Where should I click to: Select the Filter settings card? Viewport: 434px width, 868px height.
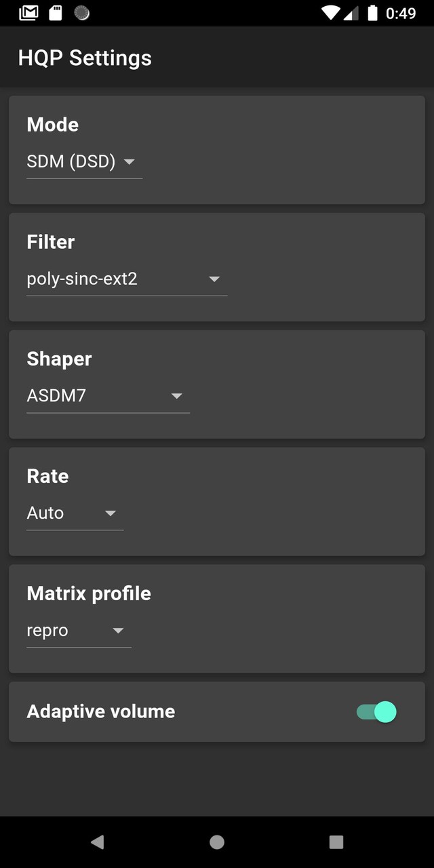217,266
